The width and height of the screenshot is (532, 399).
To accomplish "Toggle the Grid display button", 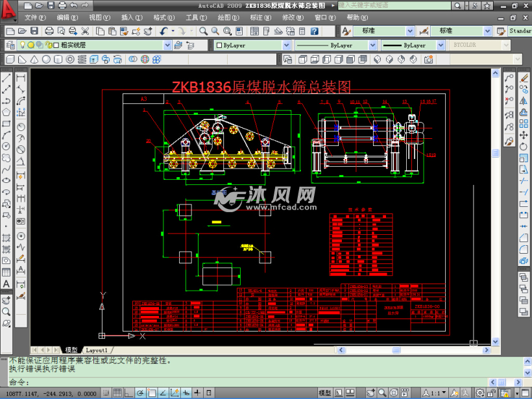I will click(116, 393).
